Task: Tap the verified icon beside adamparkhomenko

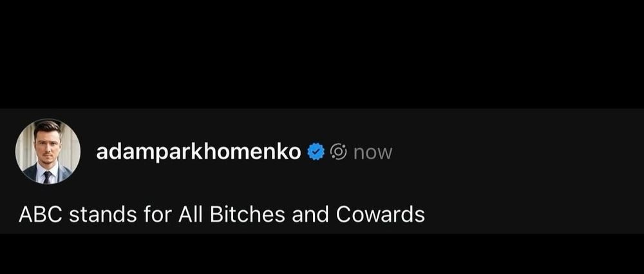Action: tap(316, 152)
